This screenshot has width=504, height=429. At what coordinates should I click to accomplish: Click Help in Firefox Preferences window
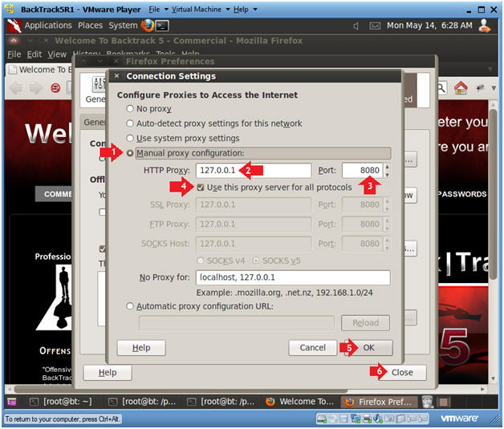(108, 373)
